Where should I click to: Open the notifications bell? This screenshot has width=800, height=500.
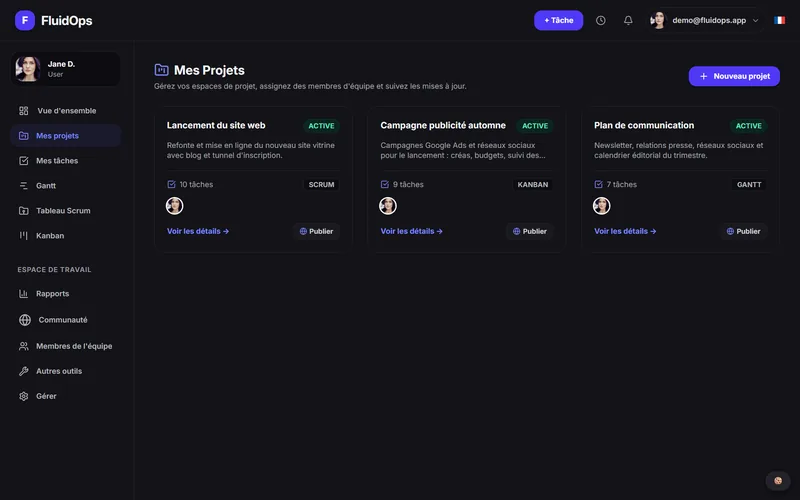[628, 20]
